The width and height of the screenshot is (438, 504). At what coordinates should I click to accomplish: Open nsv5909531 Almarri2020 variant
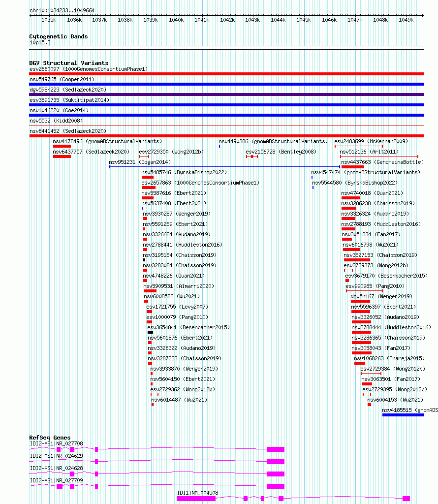pyautogui.click(x=179, y=286)
